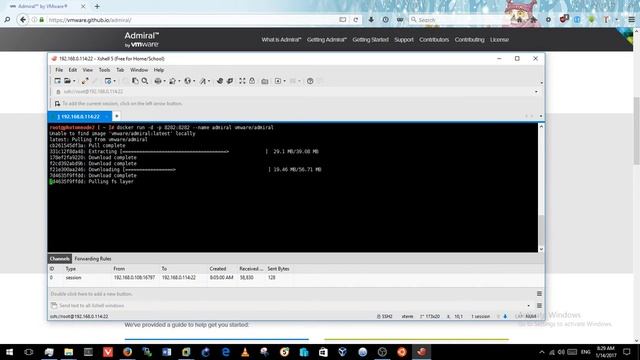Open the View menu in Xshell
This screenshot has height=360, width=640.
[88, 70]
